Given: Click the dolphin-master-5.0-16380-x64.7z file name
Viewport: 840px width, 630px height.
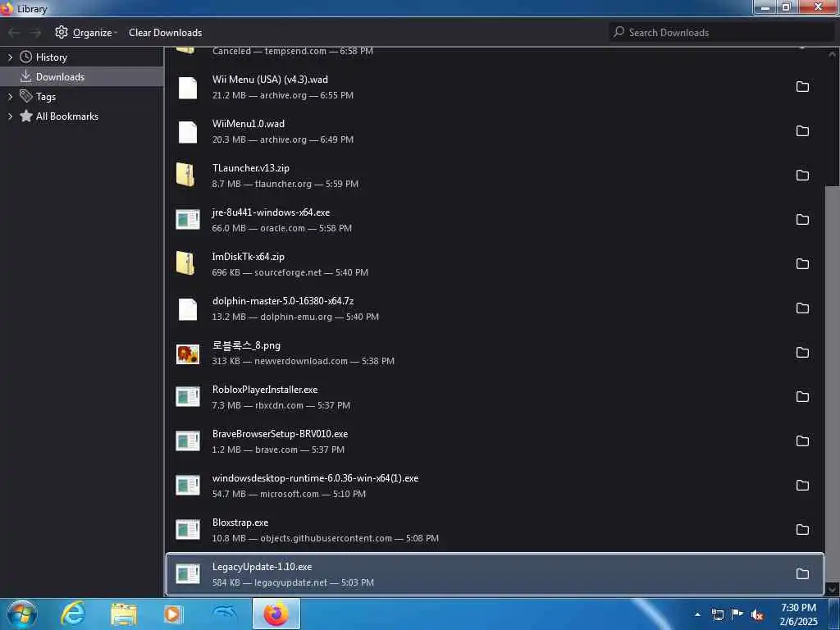Looking at the screenshot, I should (x=283, y=301).
